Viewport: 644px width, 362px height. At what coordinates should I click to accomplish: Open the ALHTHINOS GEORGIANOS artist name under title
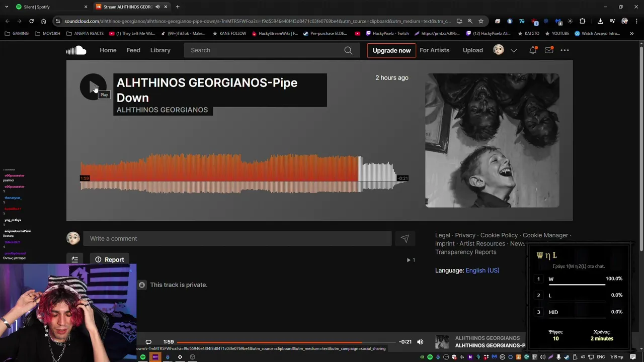pos(162,110)
